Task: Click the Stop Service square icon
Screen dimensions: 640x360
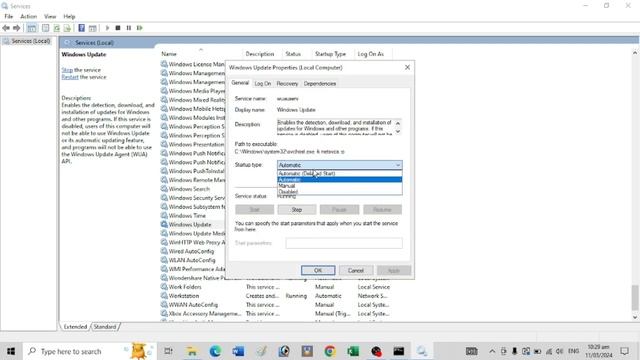Action: (x=118, y=28)
